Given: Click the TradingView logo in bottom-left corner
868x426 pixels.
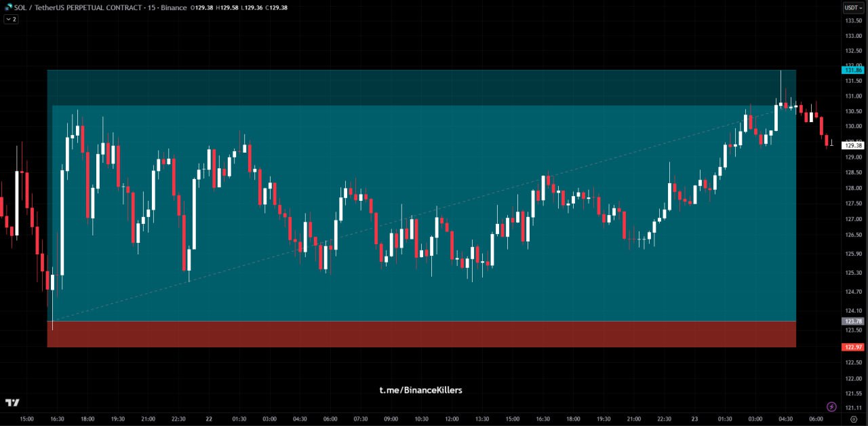Looking at the screenshot, I should pos(12,403).
